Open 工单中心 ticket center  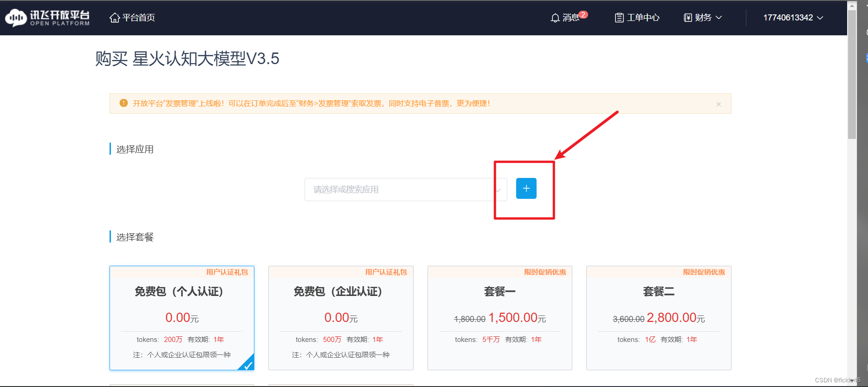pos(637,18)
